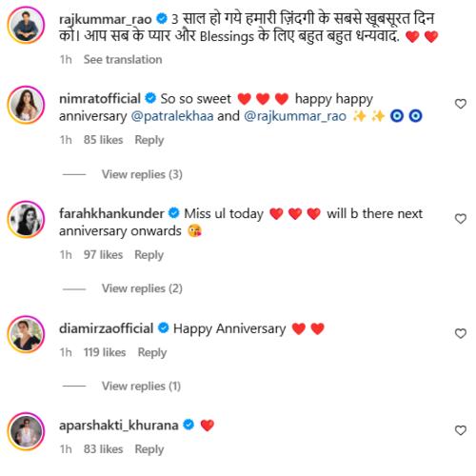
Task: Open nimratofficial's profile avatar
Action: [26, 105]
